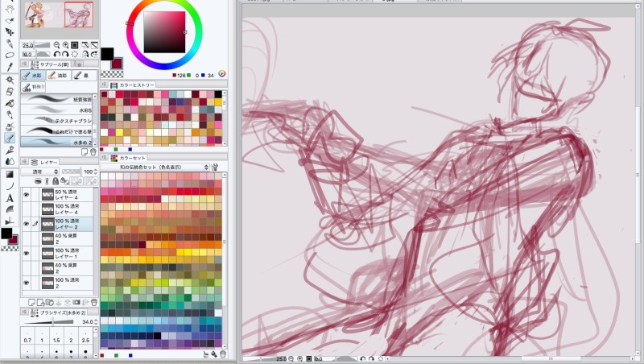Select the Figure curve line tool

pos(10,186)
